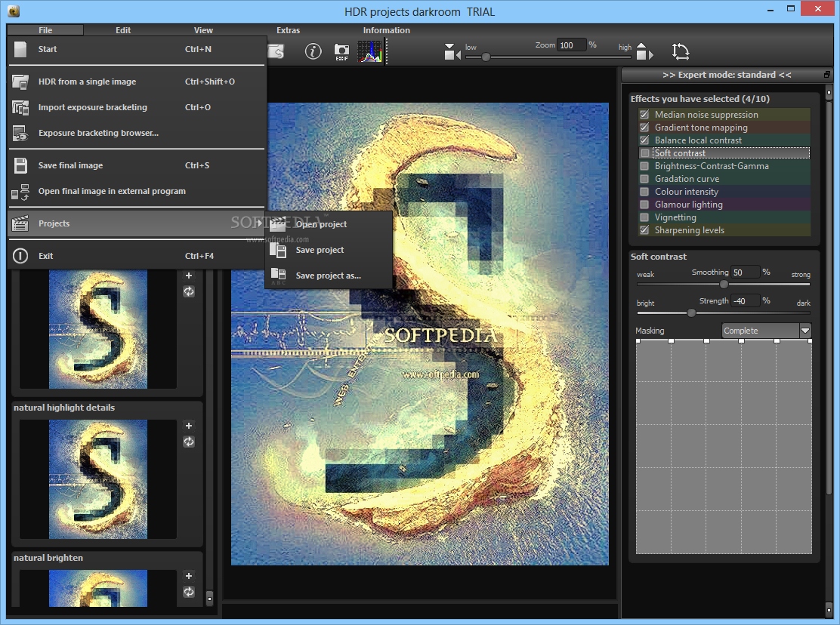Click HDR from a single image icon

[20, 82]
